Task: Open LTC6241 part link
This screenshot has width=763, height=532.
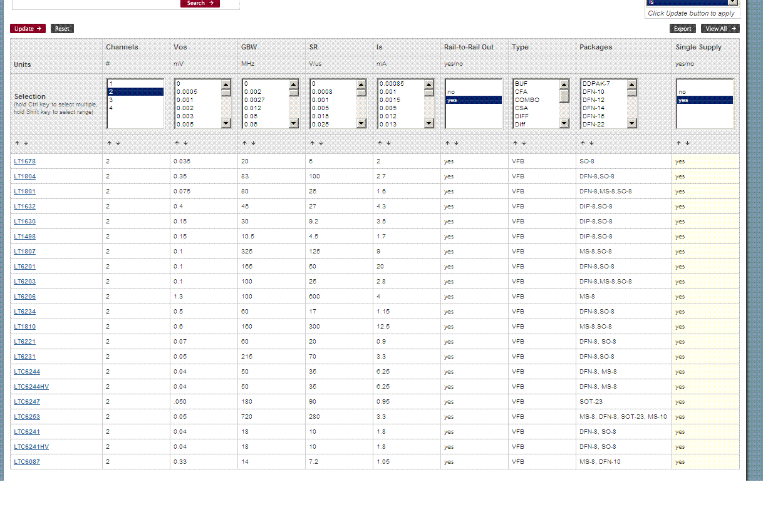Action: click(x=27, y=432)
